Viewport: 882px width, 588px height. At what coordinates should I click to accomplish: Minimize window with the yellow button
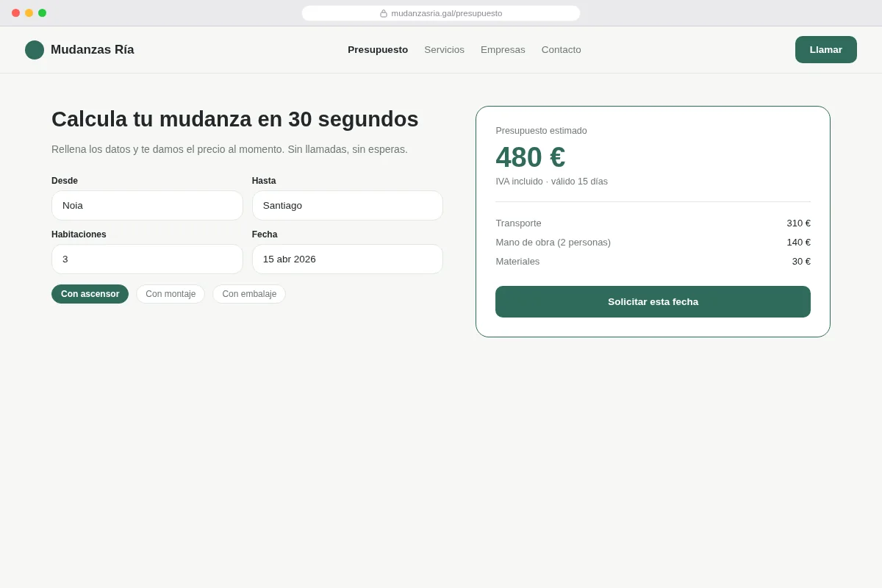[29, 13]
